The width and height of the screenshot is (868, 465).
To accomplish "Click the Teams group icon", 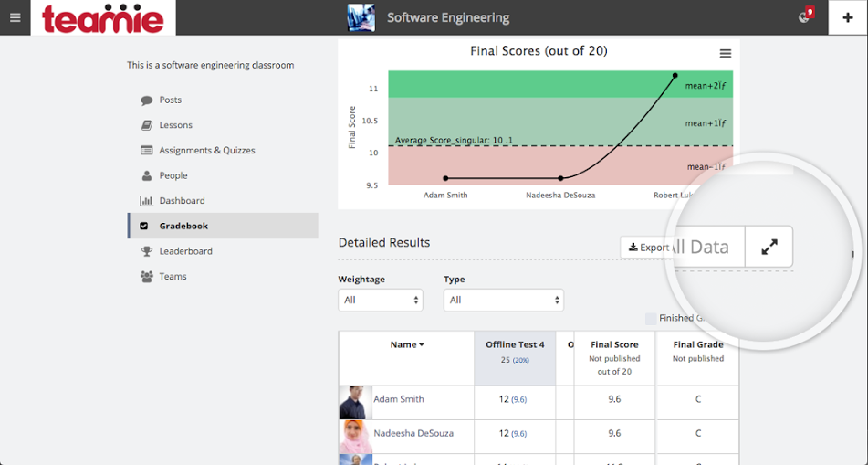I will tap(147, 277).
